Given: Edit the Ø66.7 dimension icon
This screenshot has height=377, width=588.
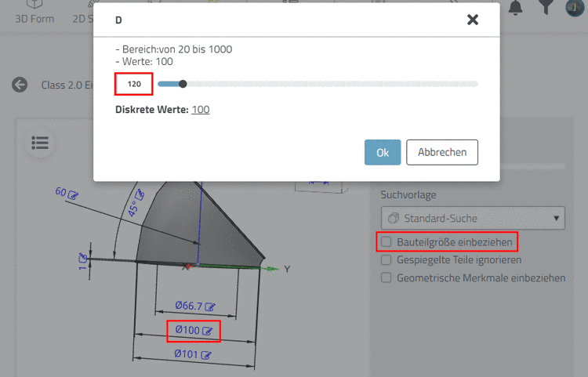Looking at the screenshot, I should [210, 307].
